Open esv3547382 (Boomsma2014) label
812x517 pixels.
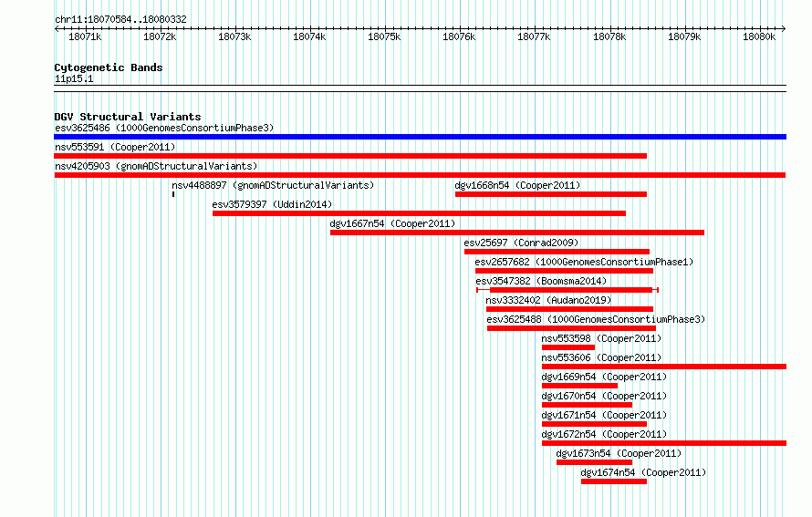(x=541, y=281)
